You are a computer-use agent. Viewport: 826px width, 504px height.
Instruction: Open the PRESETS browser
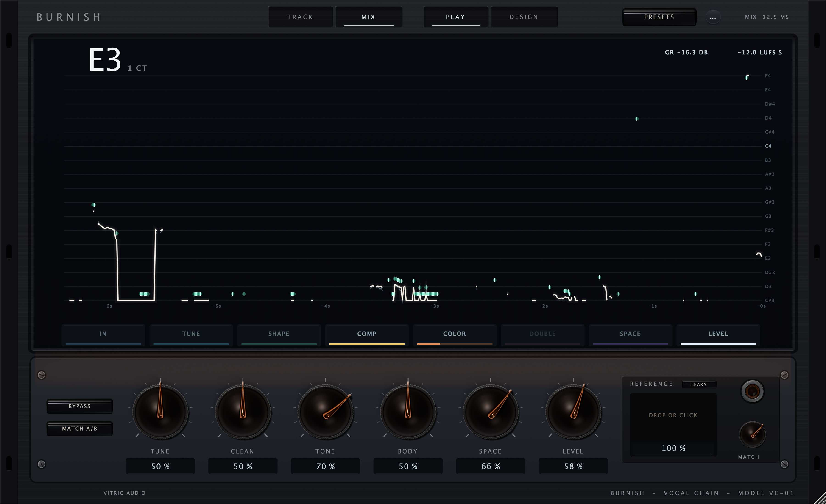click(x=659, y=17)
